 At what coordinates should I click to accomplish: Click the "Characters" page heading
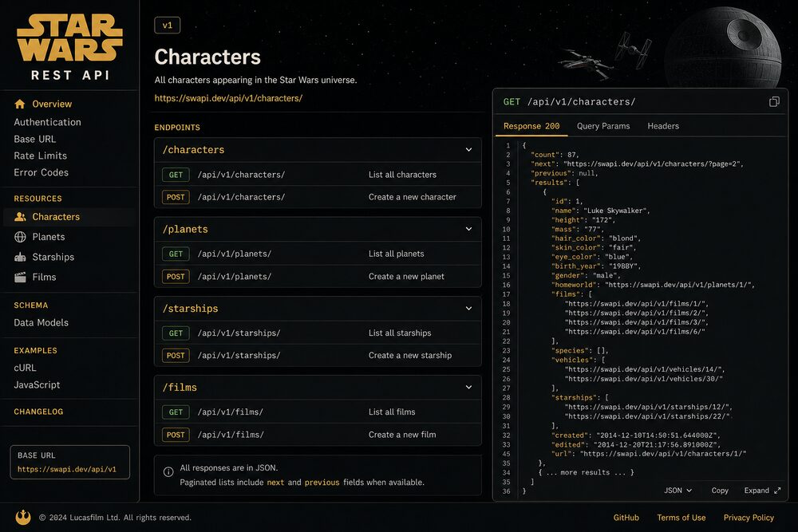point(207,57)
